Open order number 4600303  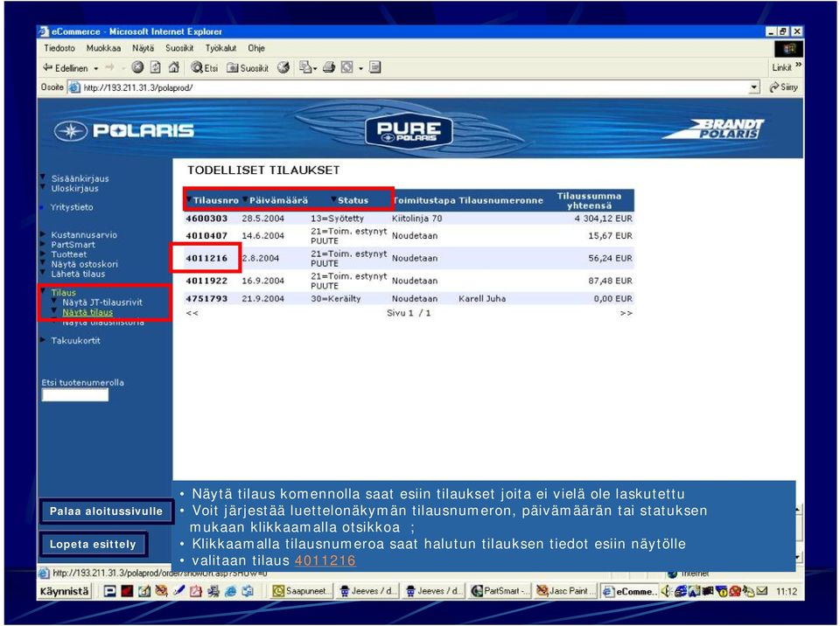click(x=206, y=219)
